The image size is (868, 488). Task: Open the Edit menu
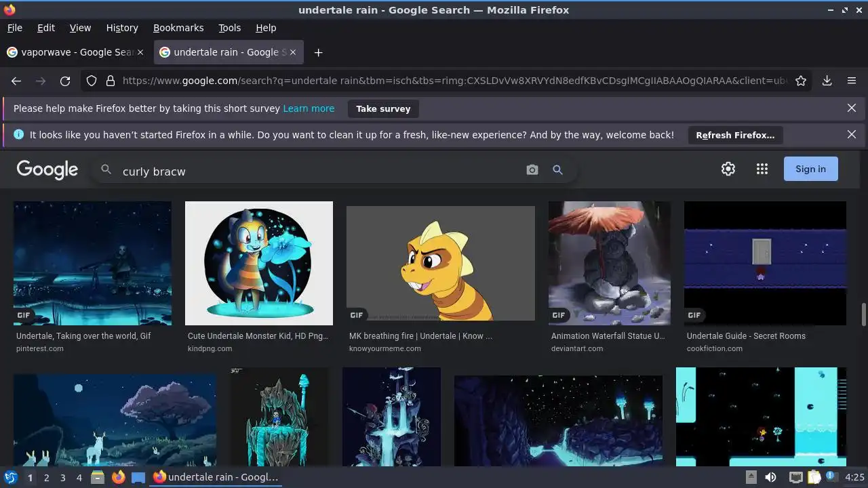[46, 28]
